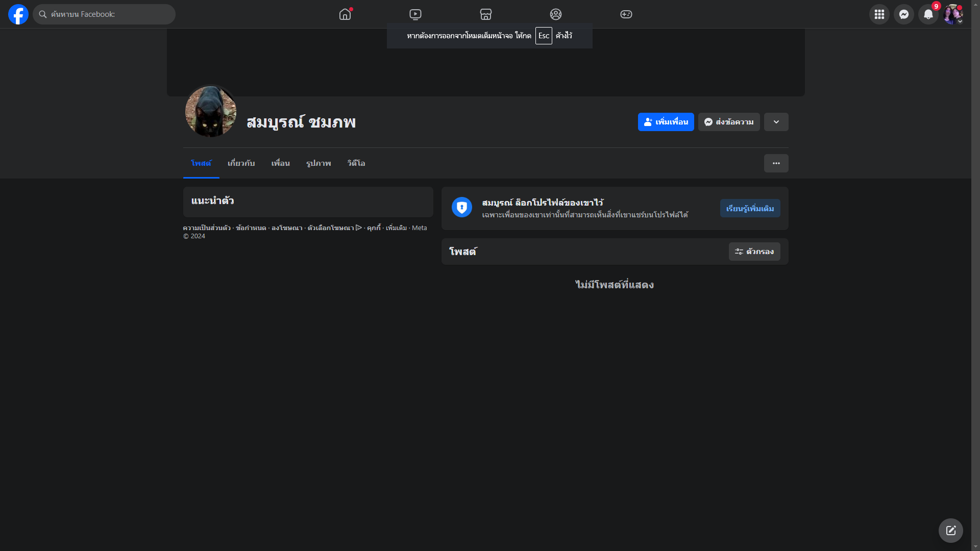Open the Watch video icon
980x551 pixels.
click(415, 14)
